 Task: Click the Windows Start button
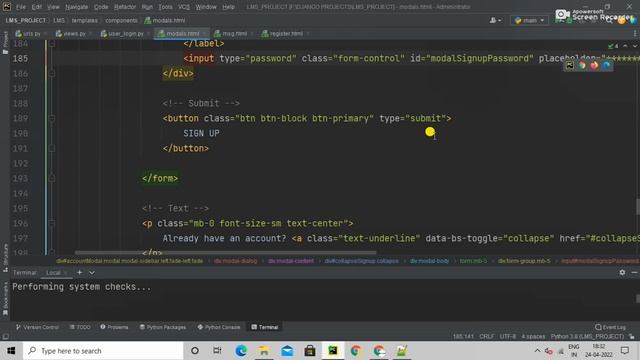[x=11, y=351]
